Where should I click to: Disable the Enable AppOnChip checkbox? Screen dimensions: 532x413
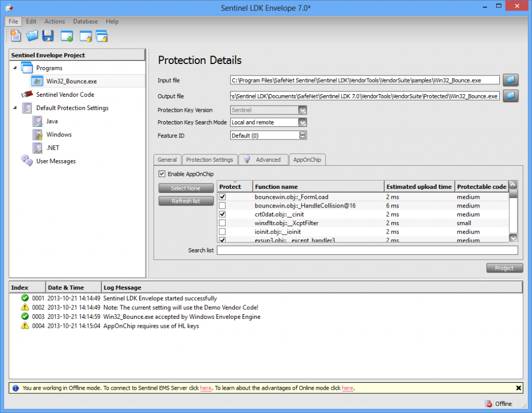tap(162, 174)
